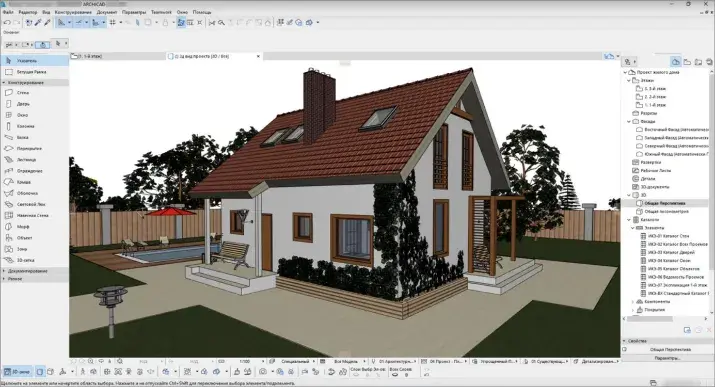Select the Указатель (Arrow) tool
The image size is (715, 387).
[35, 61]
